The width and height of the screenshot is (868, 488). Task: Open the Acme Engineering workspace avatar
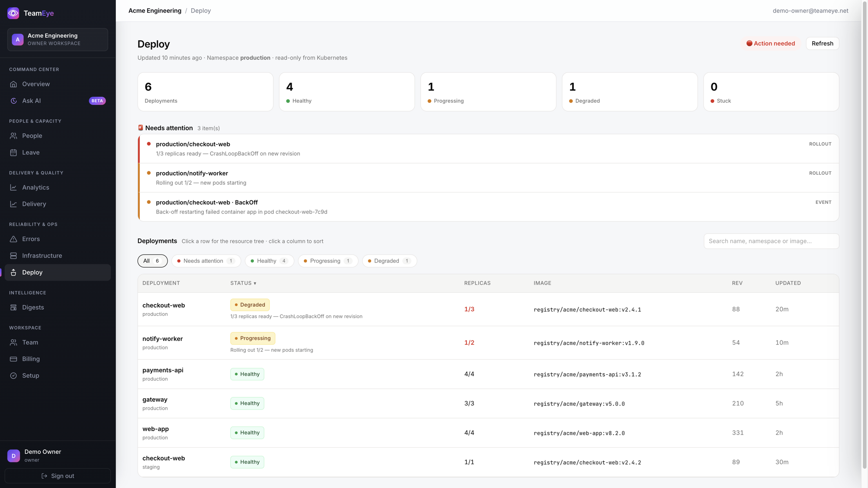click(x=18, y=39)
